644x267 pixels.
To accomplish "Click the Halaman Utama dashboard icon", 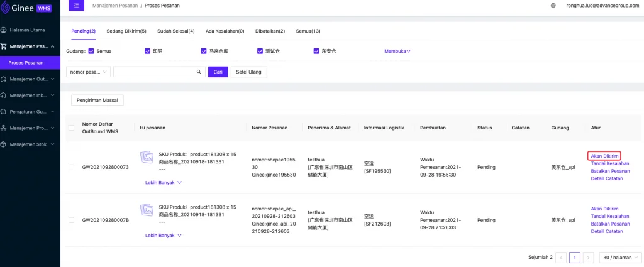I will 4,30.
